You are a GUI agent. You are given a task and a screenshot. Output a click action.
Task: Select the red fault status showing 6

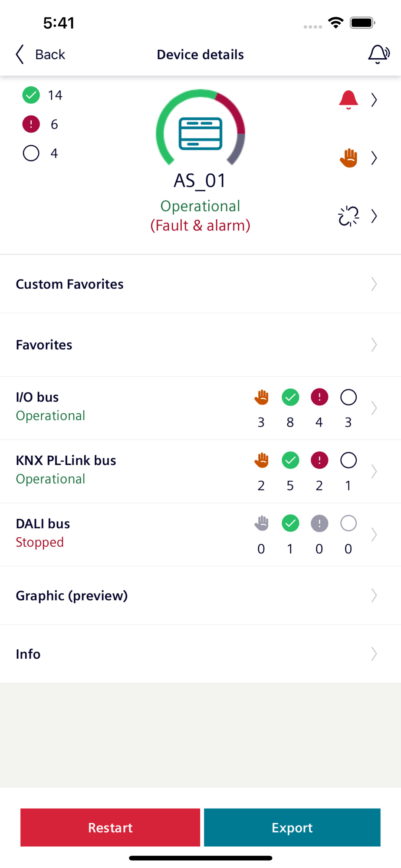pos(31,124)
